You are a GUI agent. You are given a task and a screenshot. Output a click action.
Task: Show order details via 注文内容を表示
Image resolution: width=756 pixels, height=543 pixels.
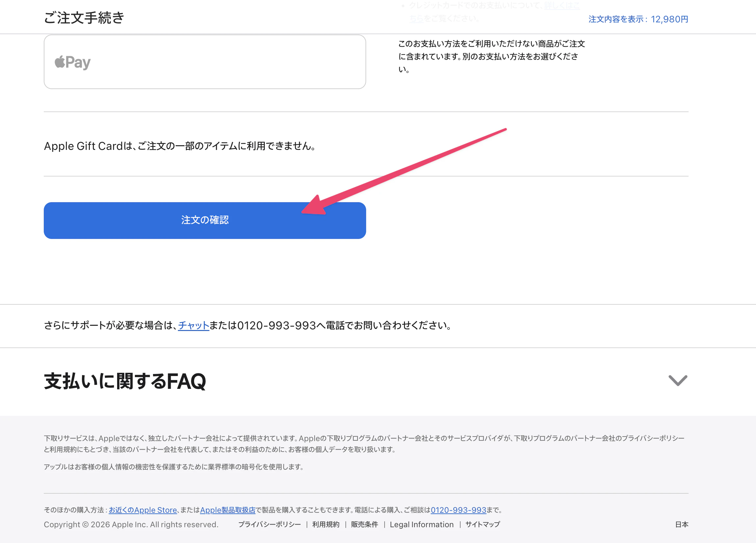(x=638, y=19)
